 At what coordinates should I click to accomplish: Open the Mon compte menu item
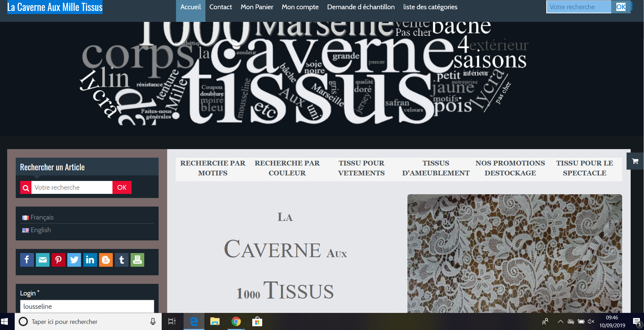[300, 7]
